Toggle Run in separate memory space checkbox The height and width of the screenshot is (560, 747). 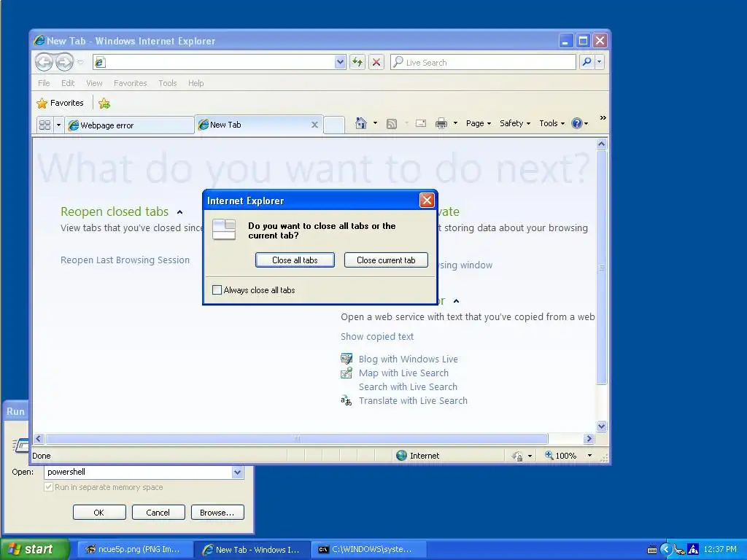point(48,487)
